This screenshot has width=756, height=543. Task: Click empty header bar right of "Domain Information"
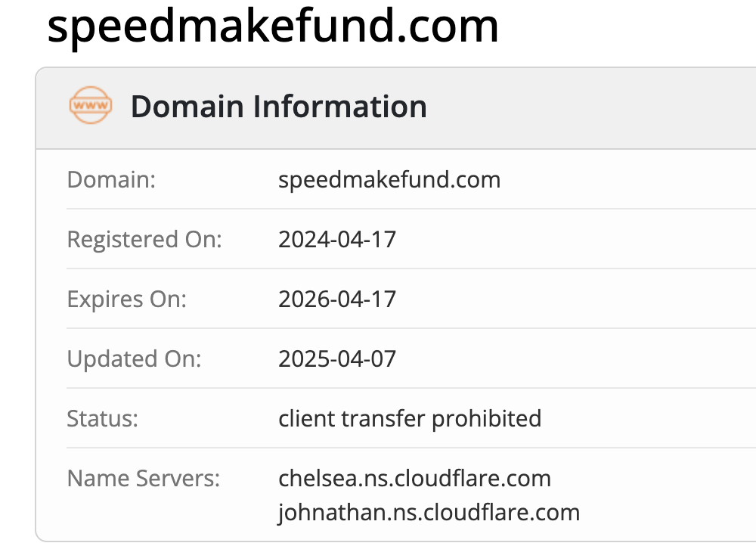tap(590, 107)
